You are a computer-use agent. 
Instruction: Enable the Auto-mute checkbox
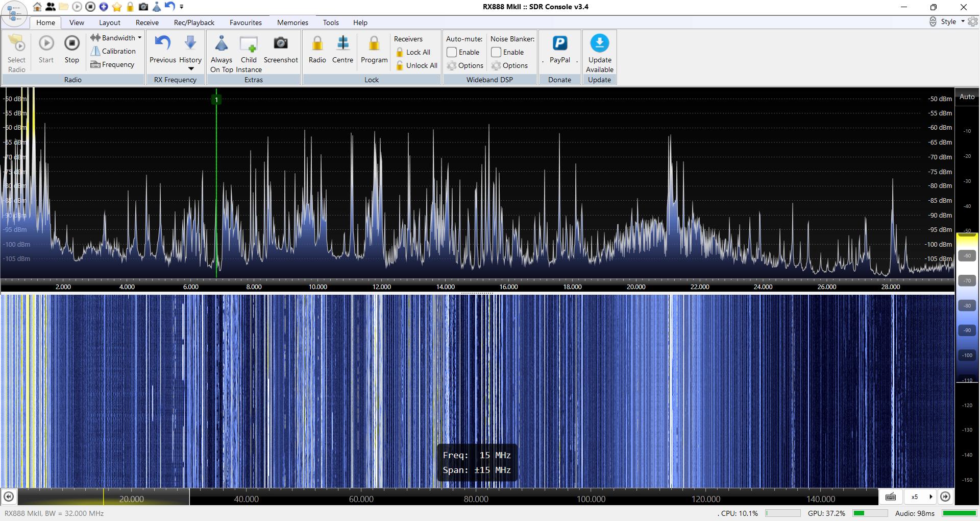(452, 52)
